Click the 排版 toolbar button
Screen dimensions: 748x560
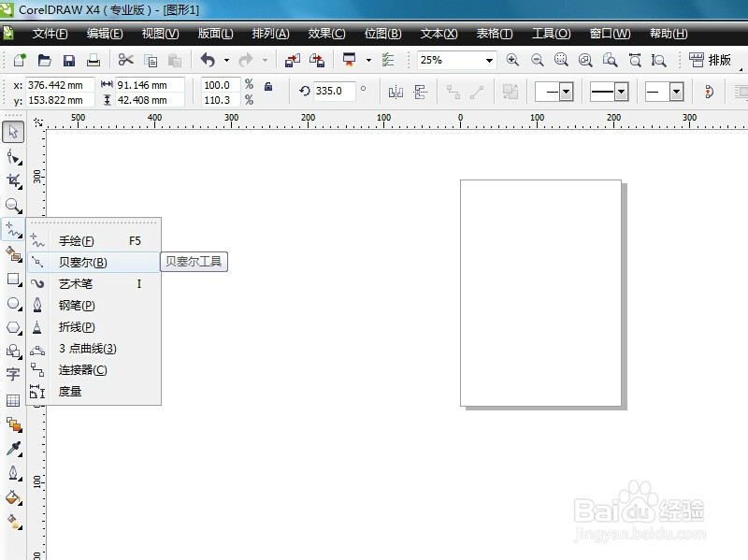point(710,60)
